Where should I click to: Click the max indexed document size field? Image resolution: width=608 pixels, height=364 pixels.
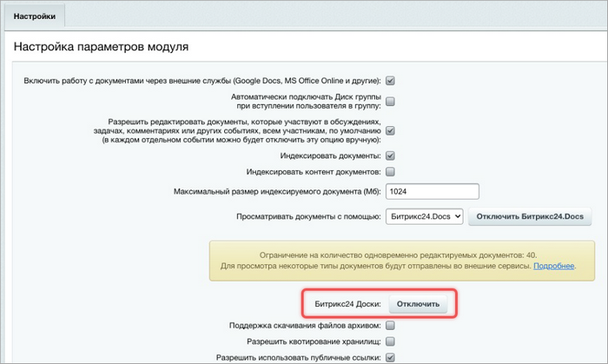432,192
